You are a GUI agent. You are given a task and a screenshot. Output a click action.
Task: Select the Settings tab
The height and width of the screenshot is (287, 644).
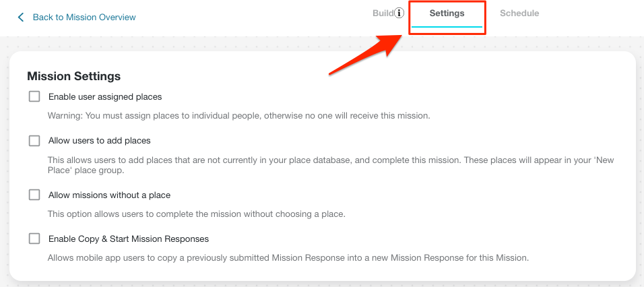coord(447,13)
